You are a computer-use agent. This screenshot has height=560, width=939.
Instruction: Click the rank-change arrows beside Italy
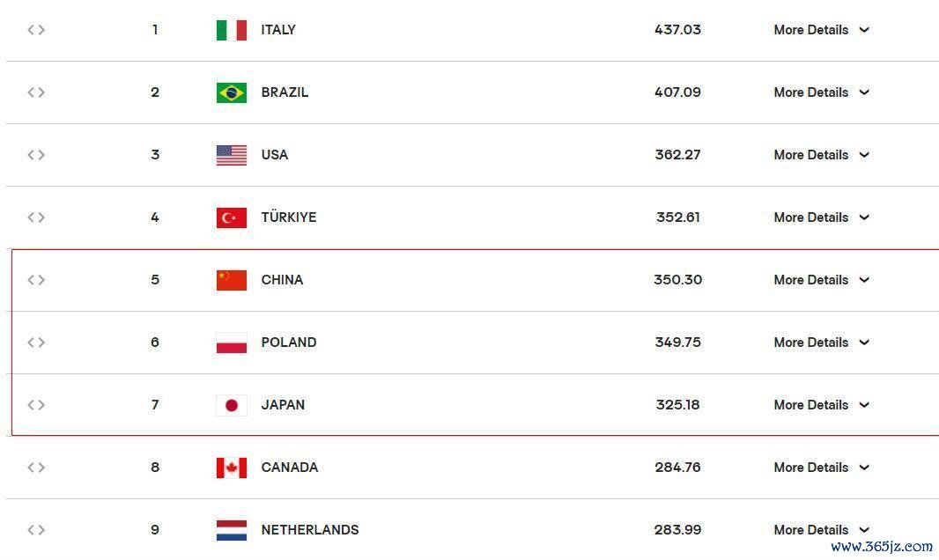(x=36, y=30)
